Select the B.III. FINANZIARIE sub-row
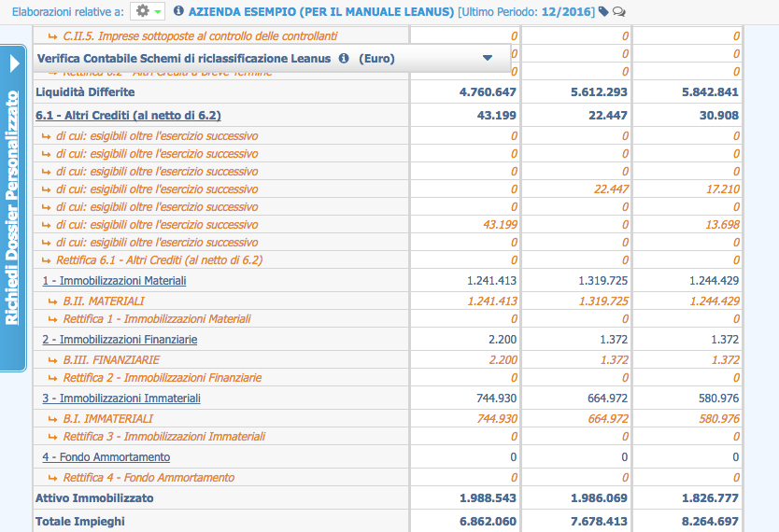 [x=111, y=359]
